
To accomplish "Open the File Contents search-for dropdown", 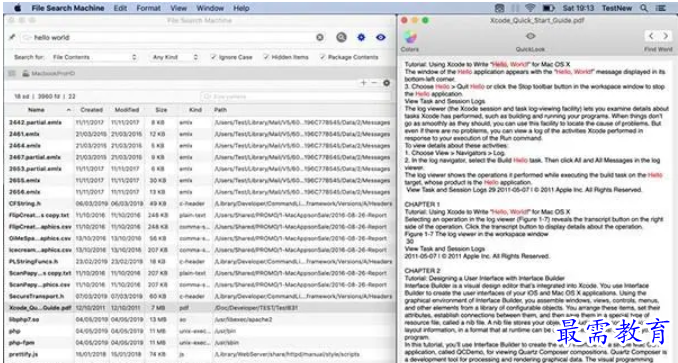I will (x=93, y=57).
